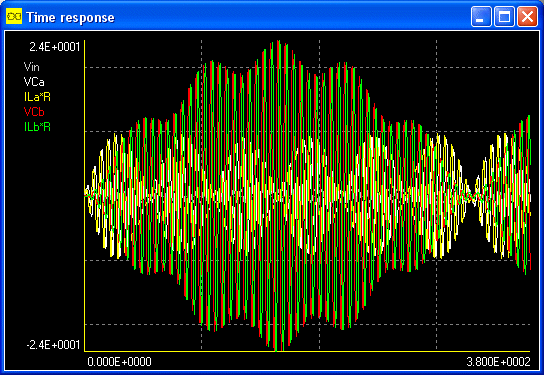
Task: Select the VCa legend label
Action: point(34,82)
